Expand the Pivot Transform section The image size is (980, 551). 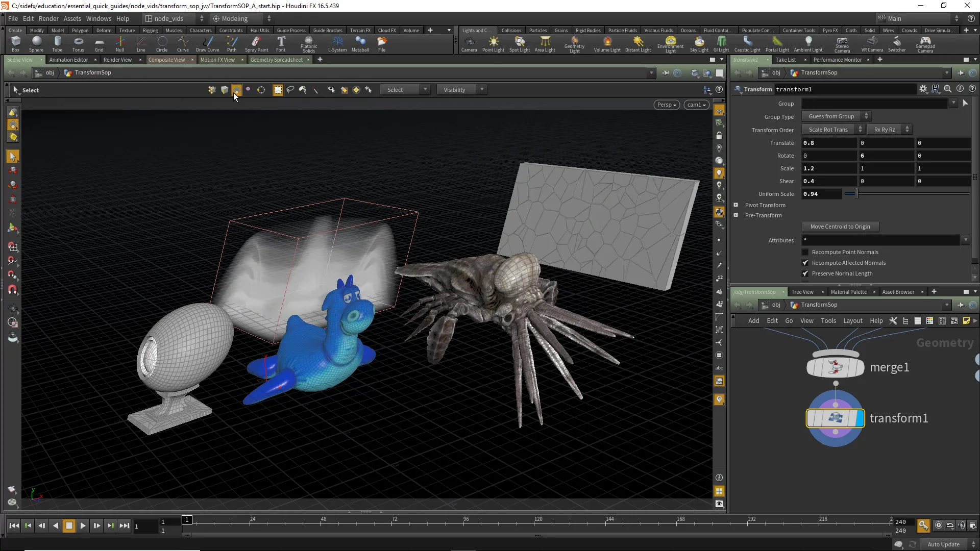(736, 205)
